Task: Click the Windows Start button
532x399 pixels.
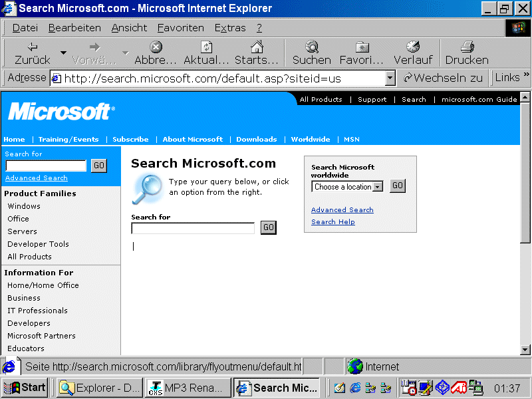Action: point(25,388)
